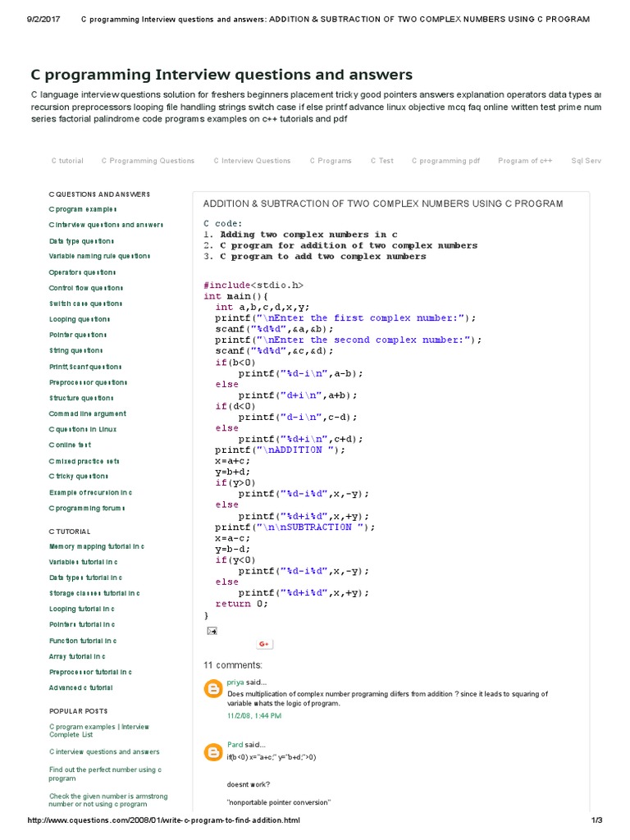Open the 'Variable naming rule questions' link
630x840 pixels.
(x=99, y=256)
